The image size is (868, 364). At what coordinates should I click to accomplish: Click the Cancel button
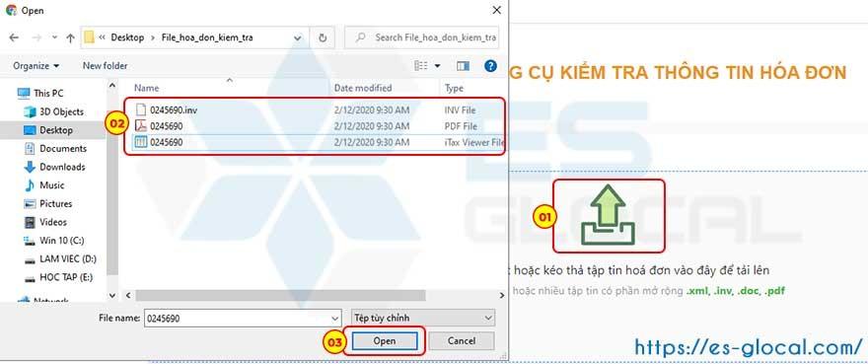click(462, 340)
